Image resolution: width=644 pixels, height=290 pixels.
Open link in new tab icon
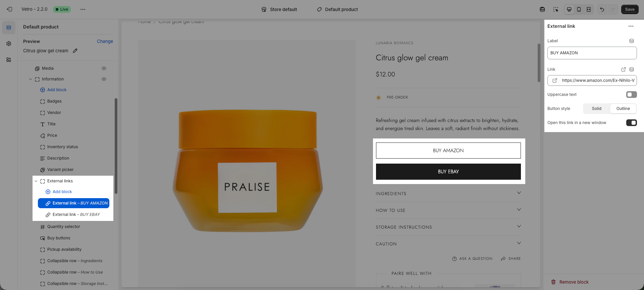[x=624, y=69]
